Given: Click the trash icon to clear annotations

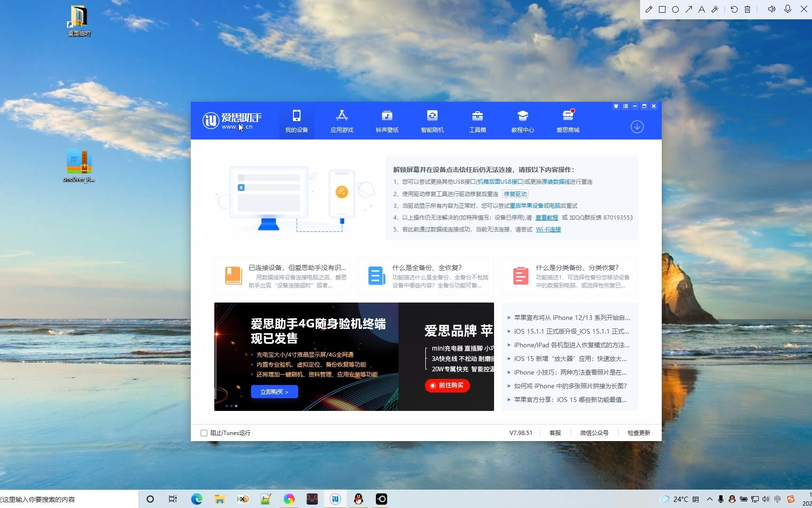Looking at the screenshot, I should 747,9.
